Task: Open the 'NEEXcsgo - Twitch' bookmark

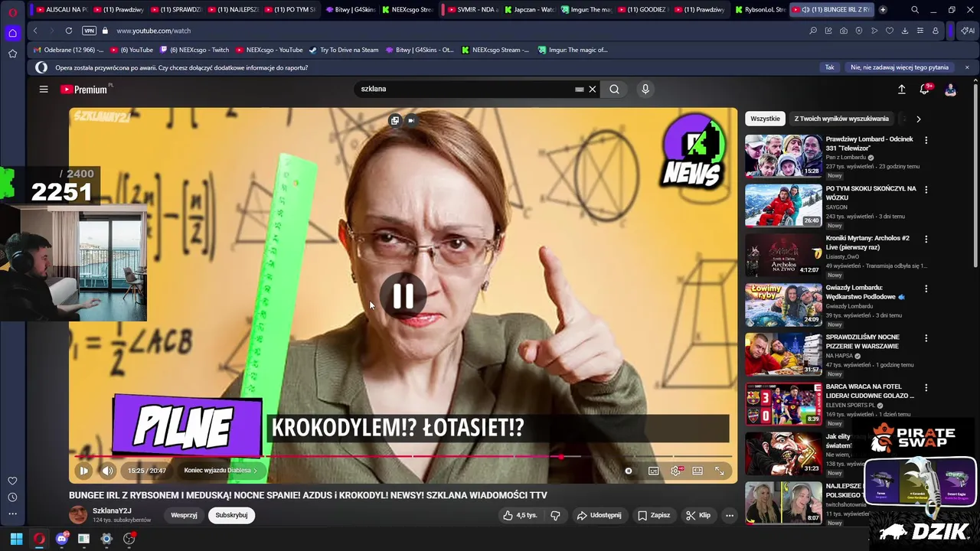Action: (x=194, y=50)
